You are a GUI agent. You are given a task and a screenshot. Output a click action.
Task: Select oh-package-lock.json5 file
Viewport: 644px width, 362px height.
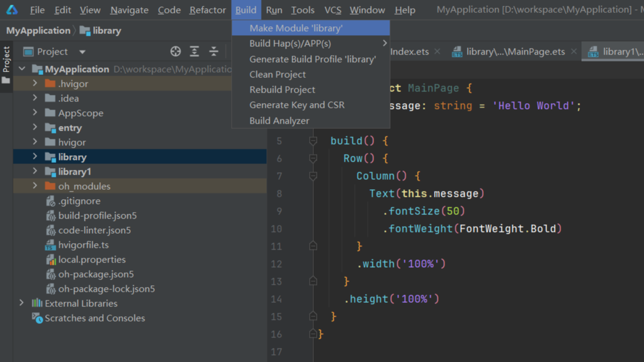pyautogui.click(x=106, y=289)
